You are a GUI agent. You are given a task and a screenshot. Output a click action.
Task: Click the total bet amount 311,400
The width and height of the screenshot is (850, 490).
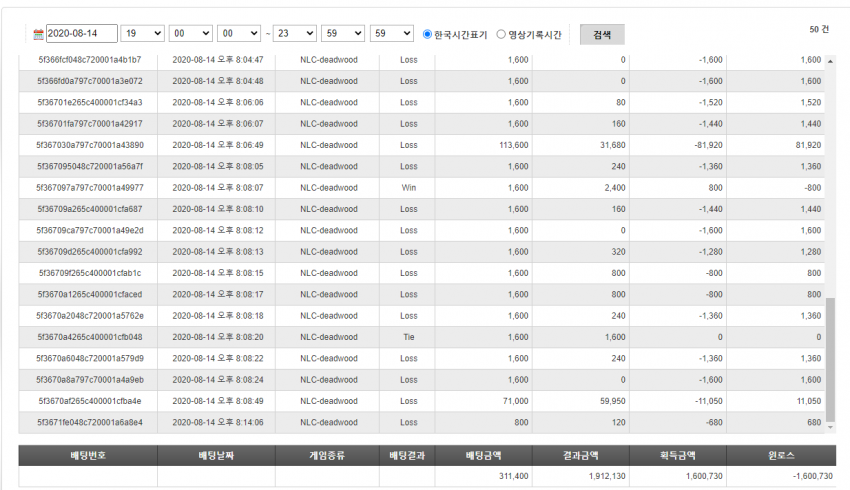[514, 476]
